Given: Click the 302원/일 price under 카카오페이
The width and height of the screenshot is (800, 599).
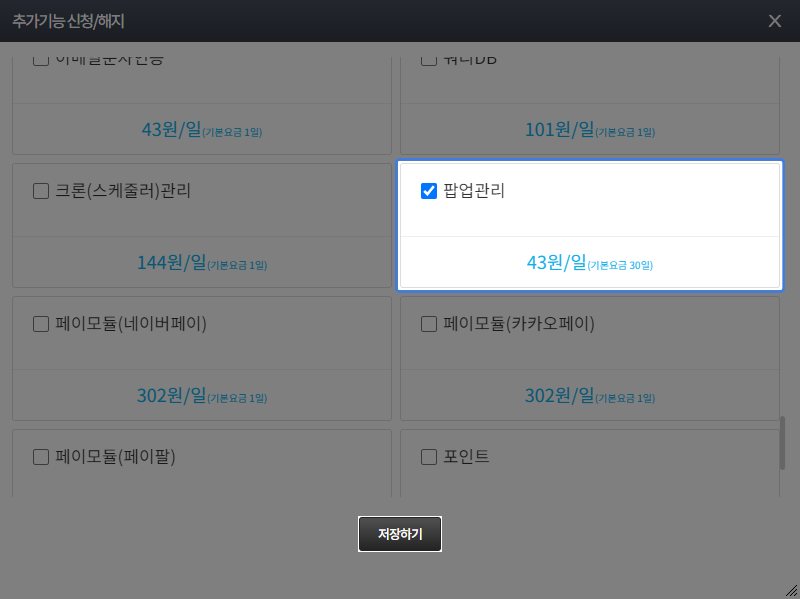Looking at the screenshot, I should click(559, 395).
